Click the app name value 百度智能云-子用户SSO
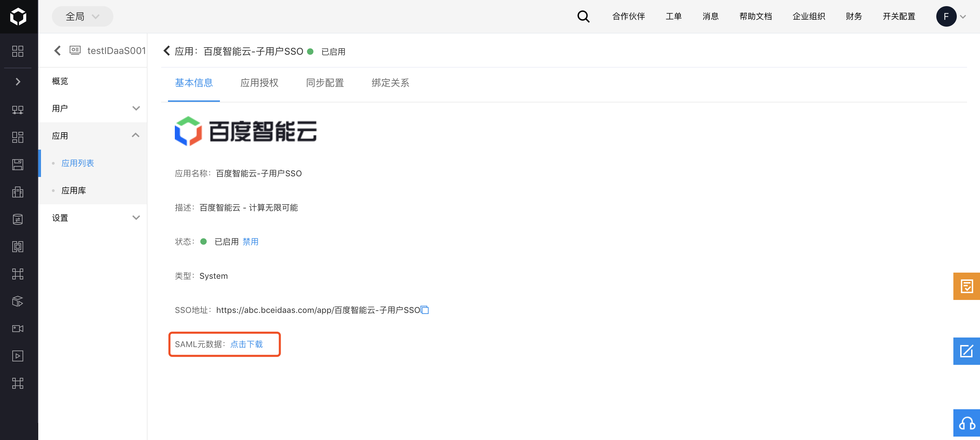The height and width of the screenshot is (440, 980). coord(259,174)
